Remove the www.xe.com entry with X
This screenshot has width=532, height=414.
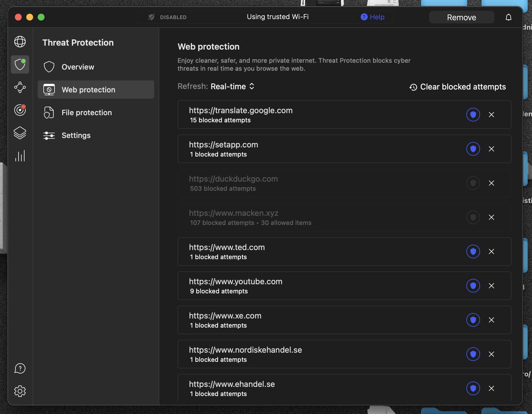[491, 320]
